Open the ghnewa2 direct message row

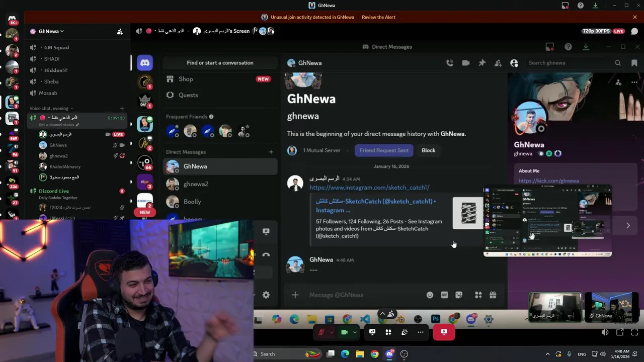(220, 184)
